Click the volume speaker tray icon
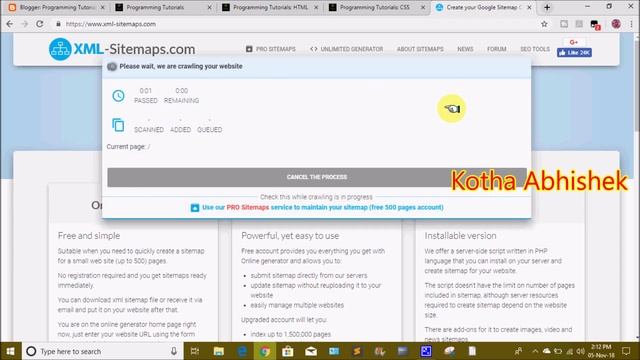 [x=580, y=351]
